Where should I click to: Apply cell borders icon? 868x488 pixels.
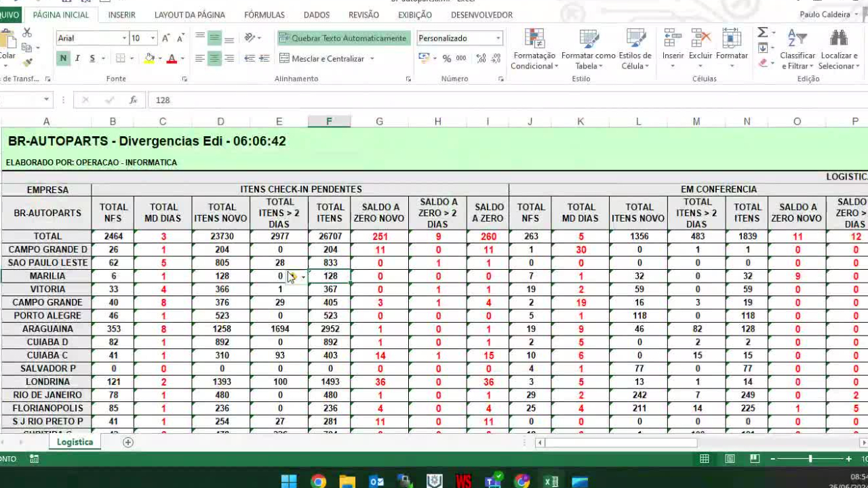(120, 59)
